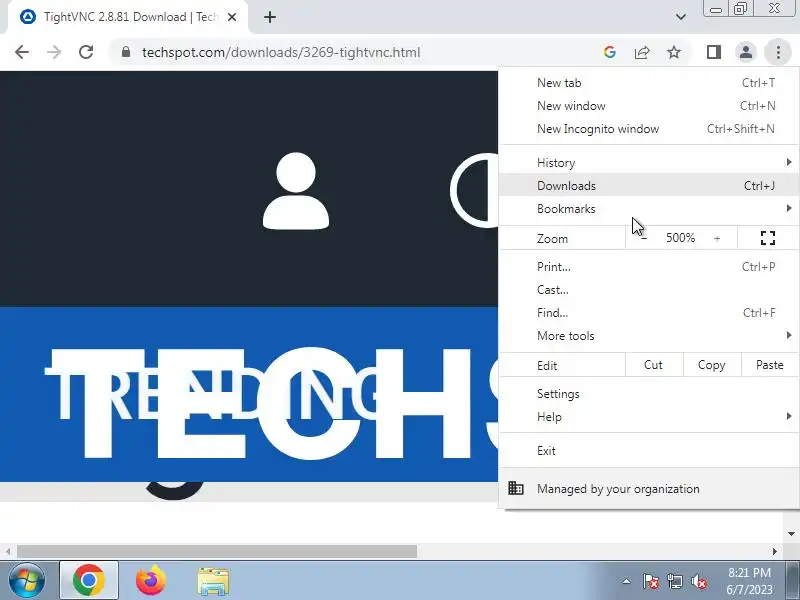The height and width of the screenshot is (600, 800).
Task: Increase zoom with the plus button
Action: pos(717,238)
